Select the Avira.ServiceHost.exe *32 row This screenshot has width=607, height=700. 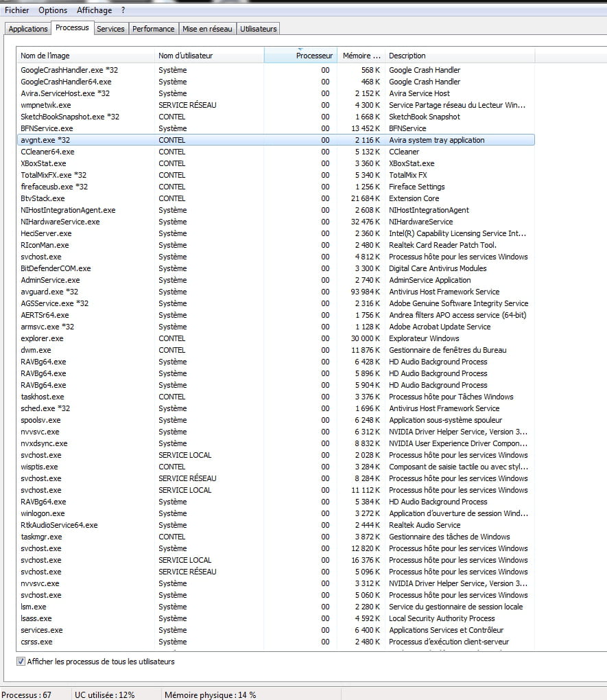coord(276,93)
